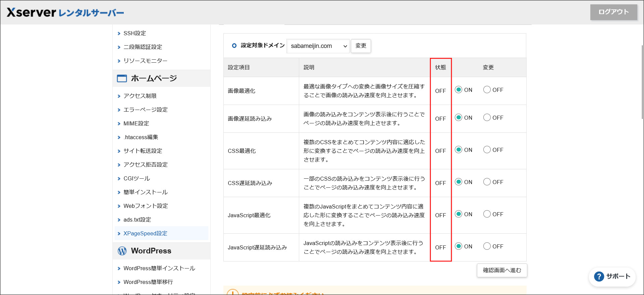Click chevron arrow next to SSH設定
Viewport: 644px width, 295px height.
pyautogui.click(x=119, y=34)
